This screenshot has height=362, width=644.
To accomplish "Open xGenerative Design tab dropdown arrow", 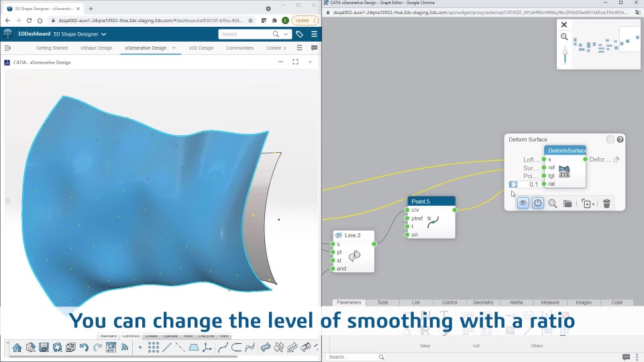I will point(174,48).
